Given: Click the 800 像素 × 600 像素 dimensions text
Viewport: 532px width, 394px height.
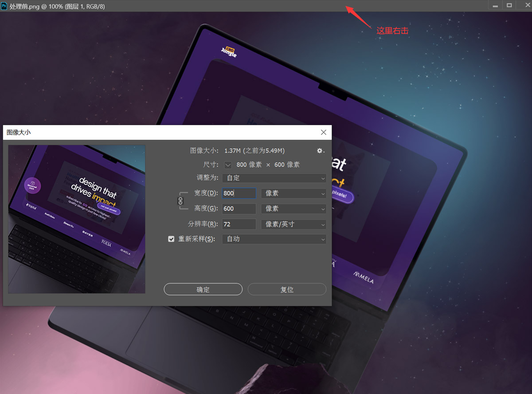Looking at the screenshot, I should 268,165.
